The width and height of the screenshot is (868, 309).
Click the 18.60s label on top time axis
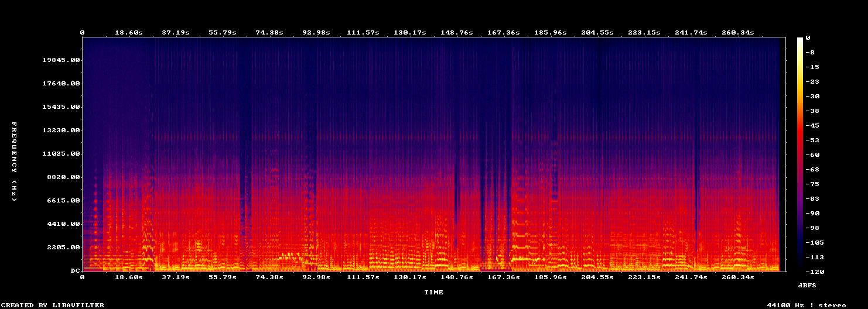pos(128,32)
